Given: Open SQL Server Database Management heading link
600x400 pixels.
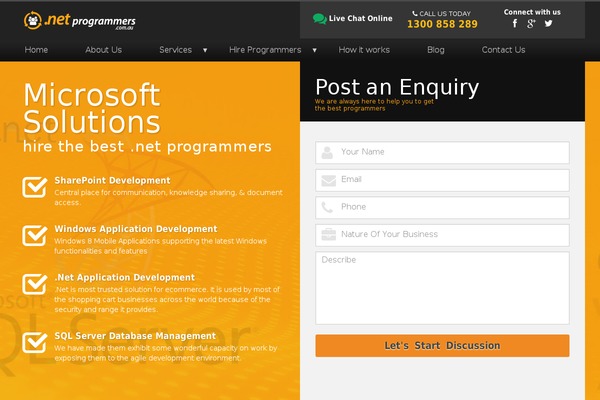Looking at the screenshot, I should point(135,336).
